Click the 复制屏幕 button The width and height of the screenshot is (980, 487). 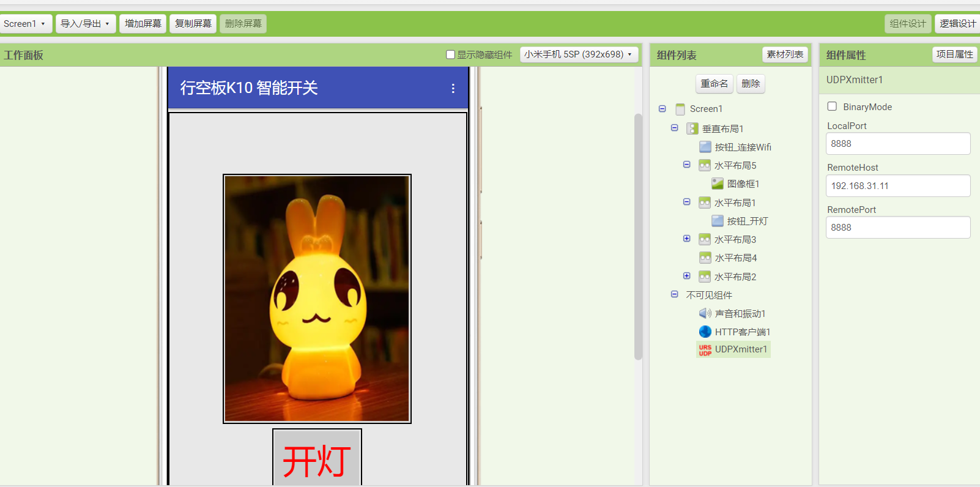(193, 24)
